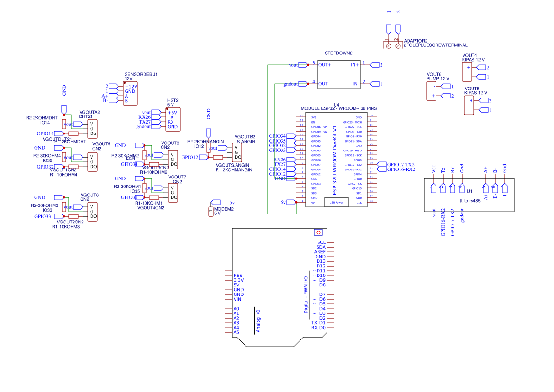Click the A5 pin on Arduino
Screen dimensions: 554x392
pos(236,332)
